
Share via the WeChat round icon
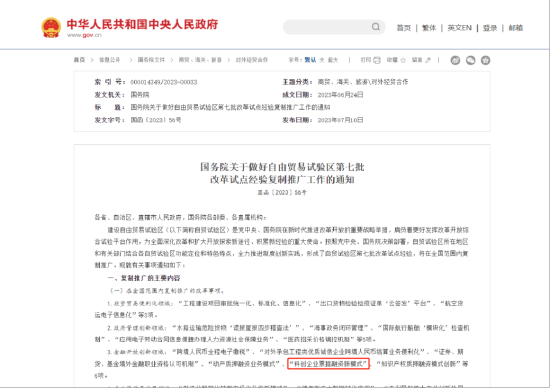(470, 60)
